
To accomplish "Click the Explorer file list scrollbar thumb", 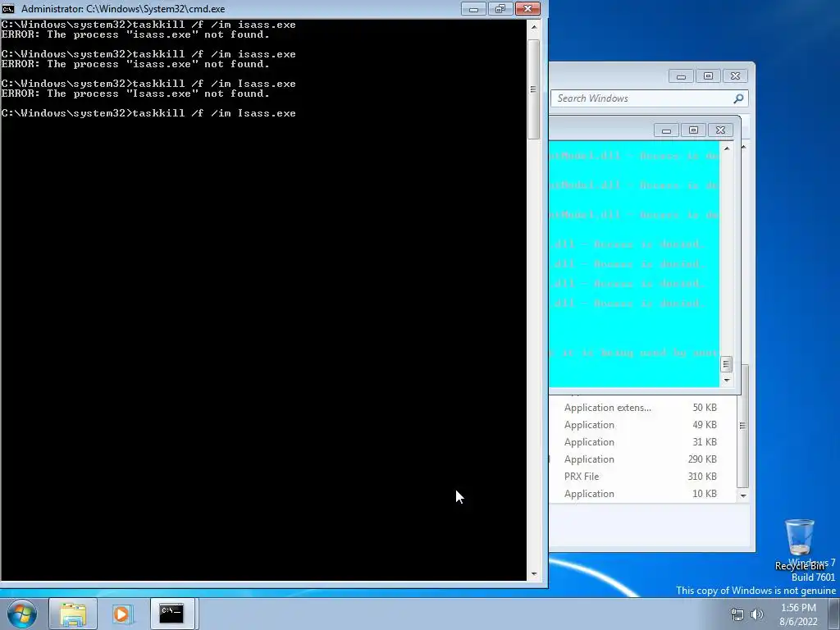I will 743,426.
